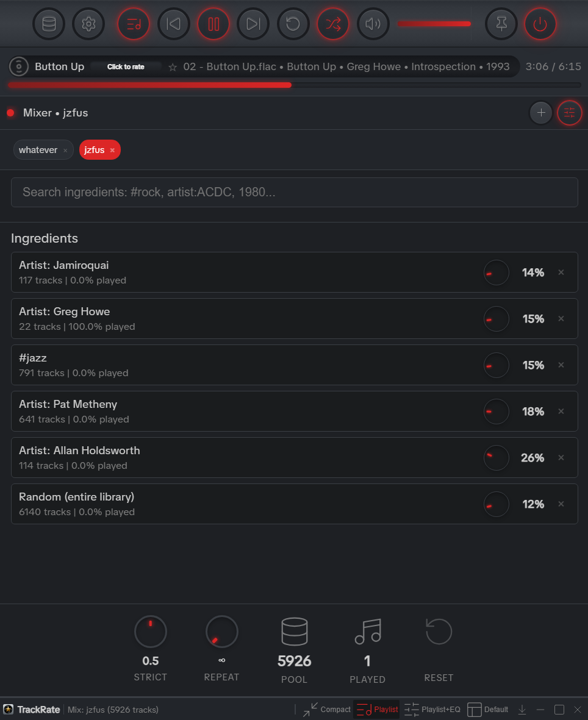Open the music library icon in the toolbar
This screenshot has height=720, width=588.
click(x=49, y=24)
